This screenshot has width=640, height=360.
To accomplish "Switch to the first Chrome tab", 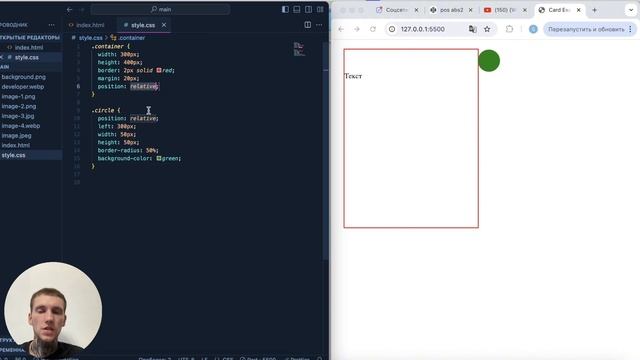I will [x=396, y=10].
